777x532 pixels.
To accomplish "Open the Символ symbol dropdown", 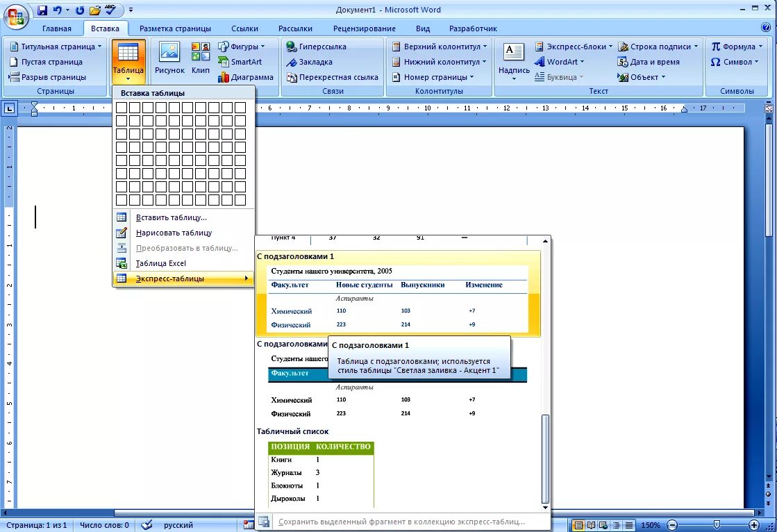I will point(735,62).
